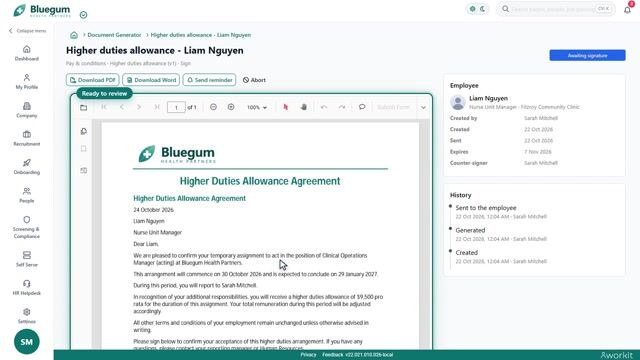This screenshot has width=640, height=360.
Task: Click Liam Nguyen employee avatar
Action: (458, 102)
